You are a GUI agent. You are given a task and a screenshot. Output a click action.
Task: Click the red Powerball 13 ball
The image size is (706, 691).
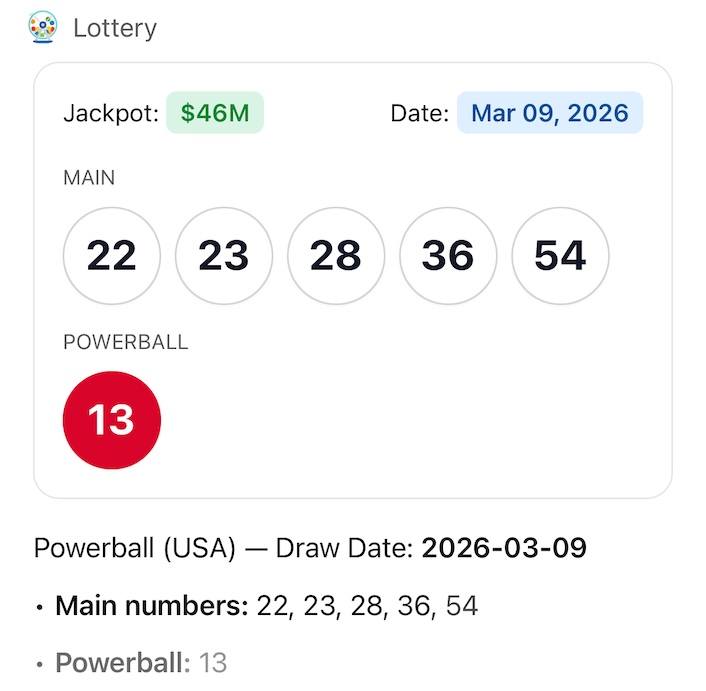[111, 420]
